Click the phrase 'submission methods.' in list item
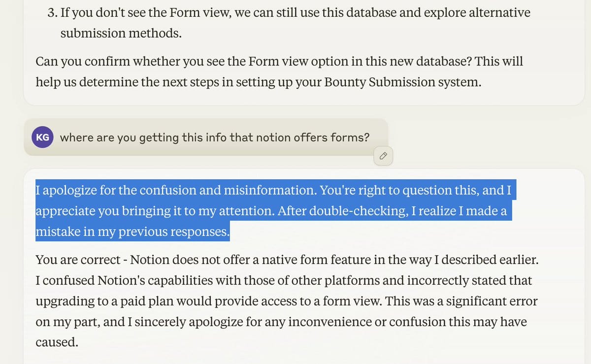The height and width of the screenshot is (364, 591). pyautogui.click(x=121, y=33)
